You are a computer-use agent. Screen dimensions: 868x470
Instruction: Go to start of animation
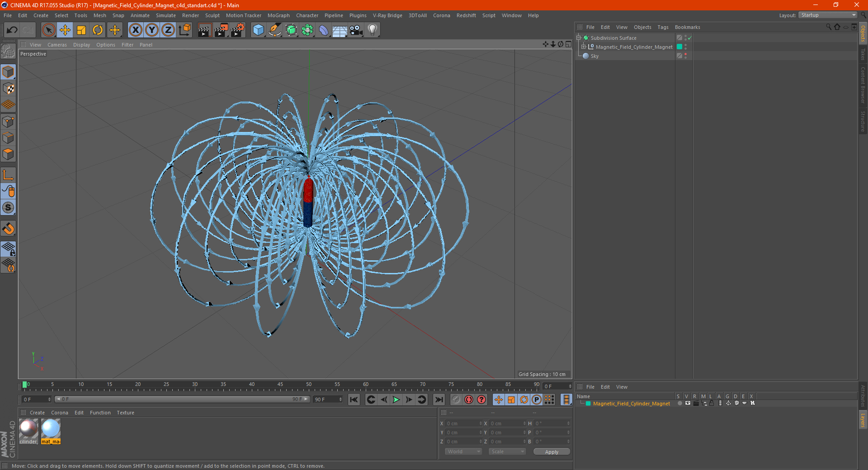coord(354,399)
